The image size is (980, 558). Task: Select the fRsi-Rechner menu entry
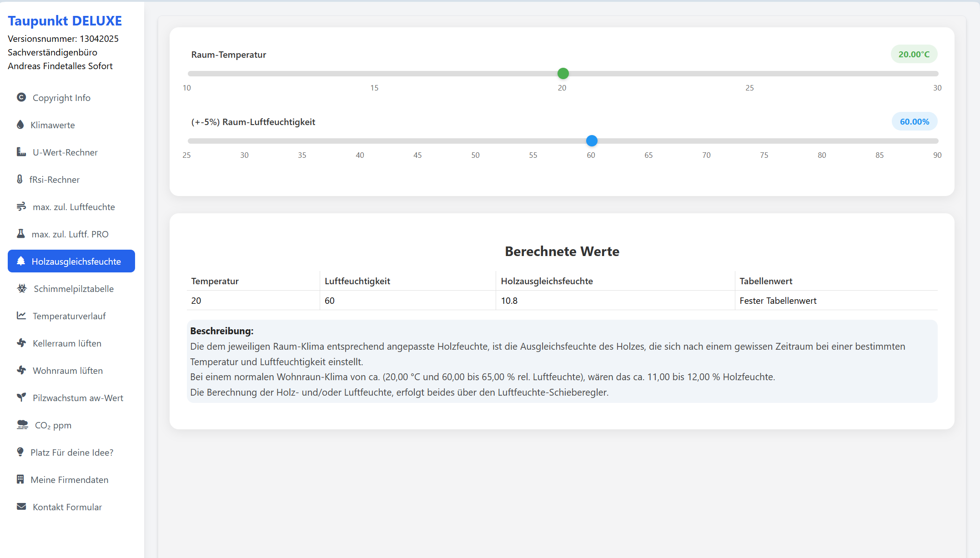pos(71,180)
